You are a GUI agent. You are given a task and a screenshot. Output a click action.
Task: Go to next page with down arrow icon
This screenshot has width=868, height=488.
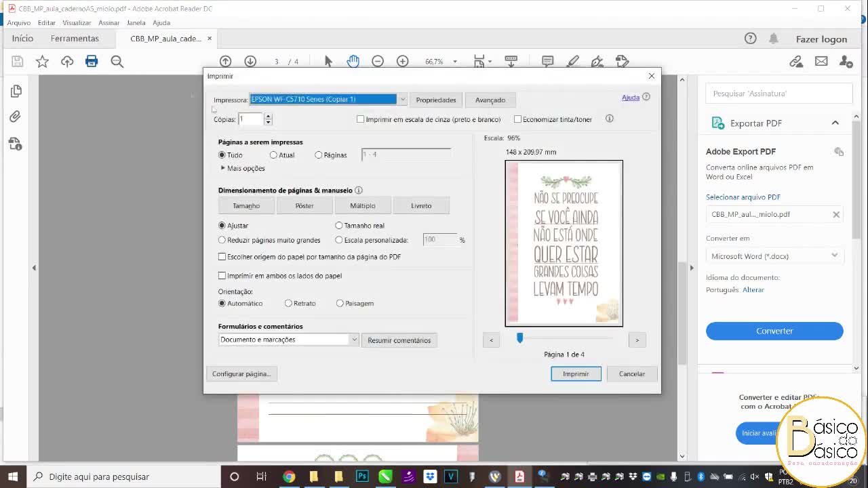pos(250,62)
